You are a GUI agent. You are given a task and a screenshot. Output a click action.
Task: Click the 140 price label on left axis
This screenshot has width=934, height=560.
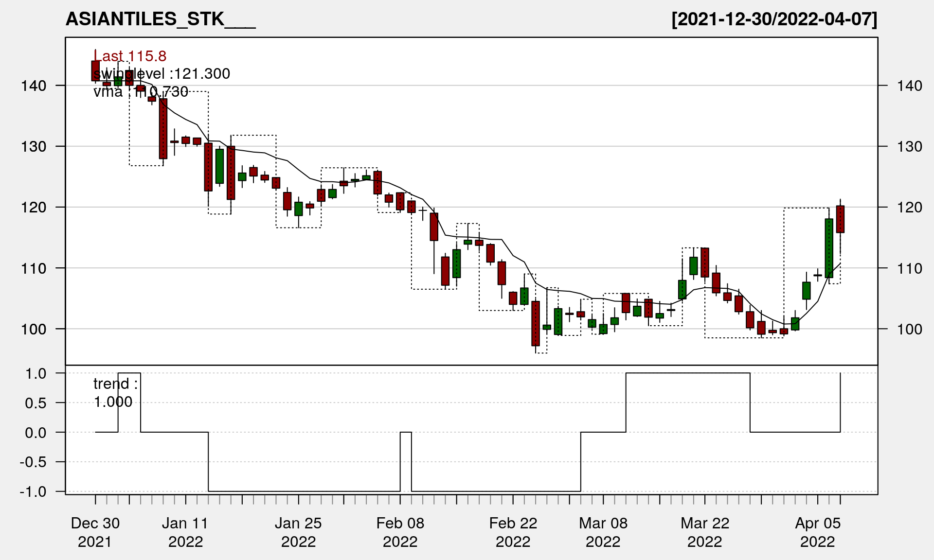pos(34,86)
